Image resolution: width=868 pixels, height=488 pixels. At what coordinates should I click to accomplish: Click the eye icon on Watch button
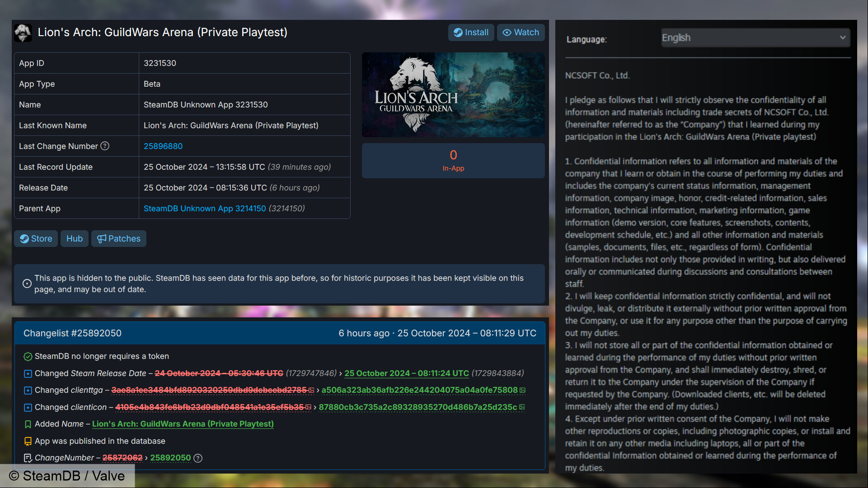click(507, 33)
